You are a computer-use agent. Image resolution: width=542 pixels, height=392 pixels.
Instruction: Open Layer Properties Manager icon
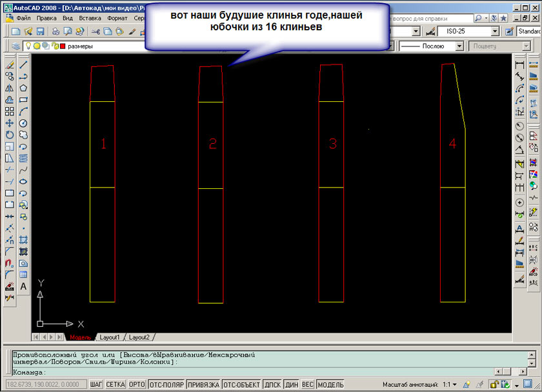[16, 46]
